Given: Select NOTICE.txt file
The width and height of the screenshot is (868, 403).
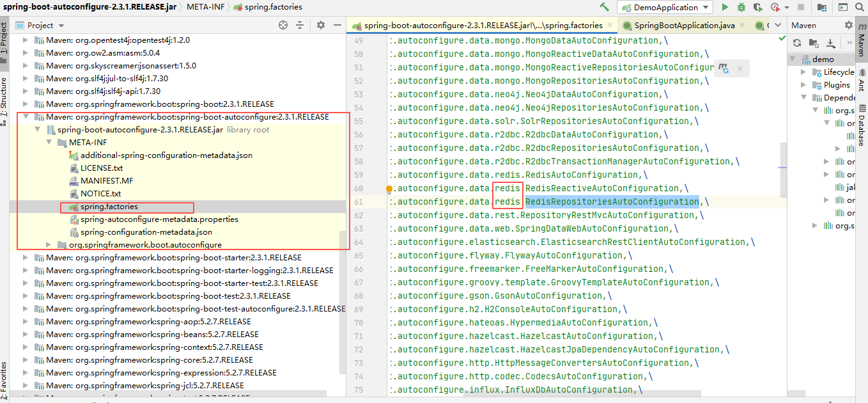Looking at the screenshot, I should click(x=100, y=194).
